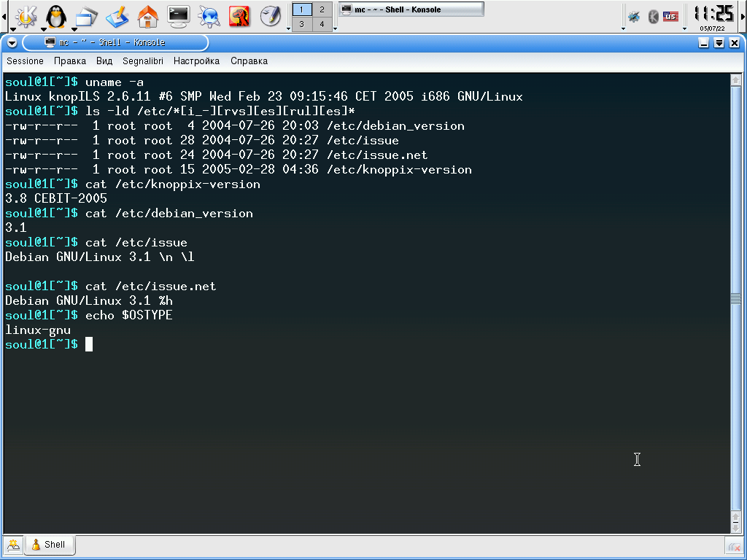
Task: Click the 'echo $OSTYPE' command text
Action: [128, 315]
